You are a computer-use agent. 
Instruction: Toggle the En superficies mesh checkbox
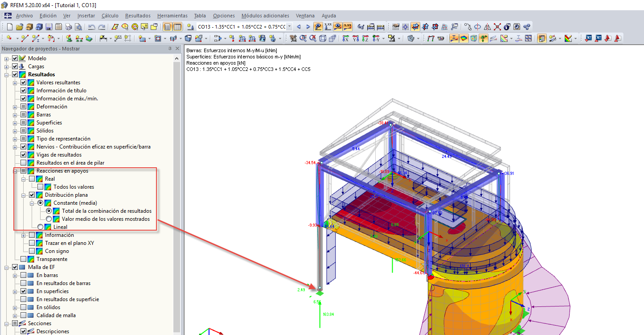[24, 291]
